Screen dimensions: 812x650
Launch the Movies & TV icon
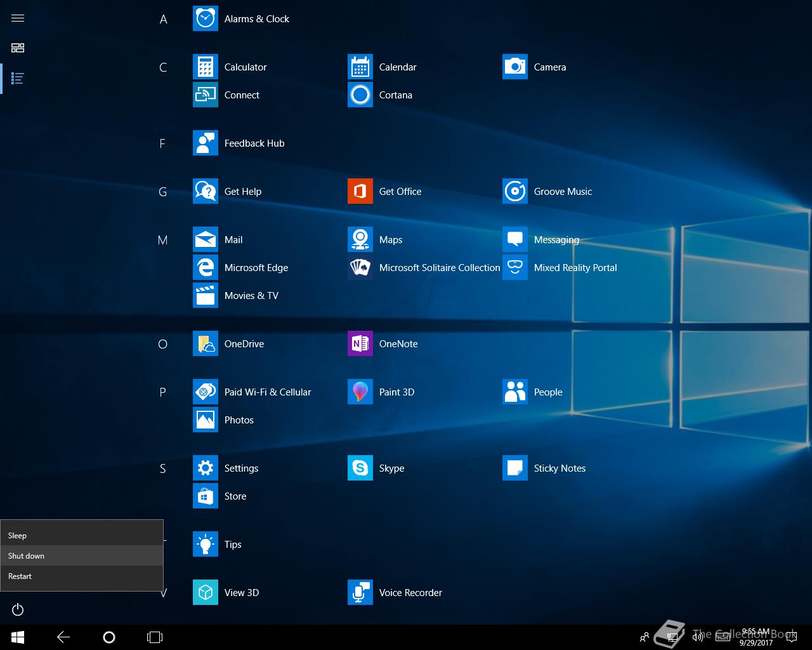pos(206,295)
